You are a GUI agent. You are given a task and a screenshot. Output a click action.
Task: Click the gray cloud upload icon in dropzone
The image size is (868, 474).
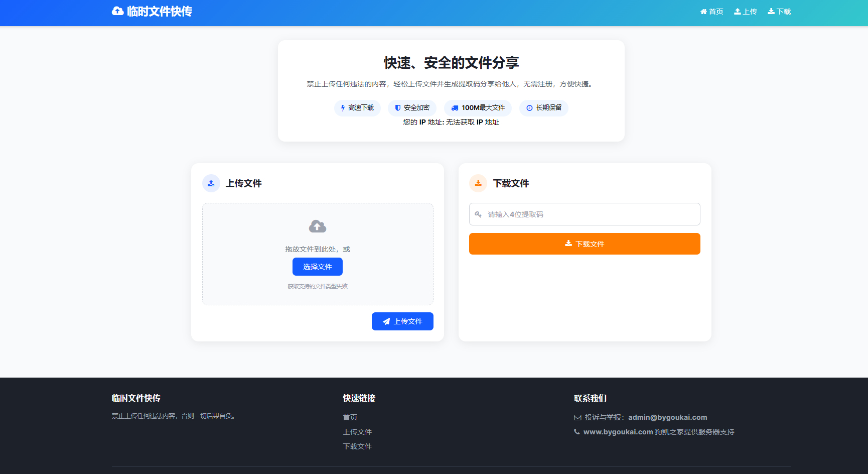pos(318,226)
